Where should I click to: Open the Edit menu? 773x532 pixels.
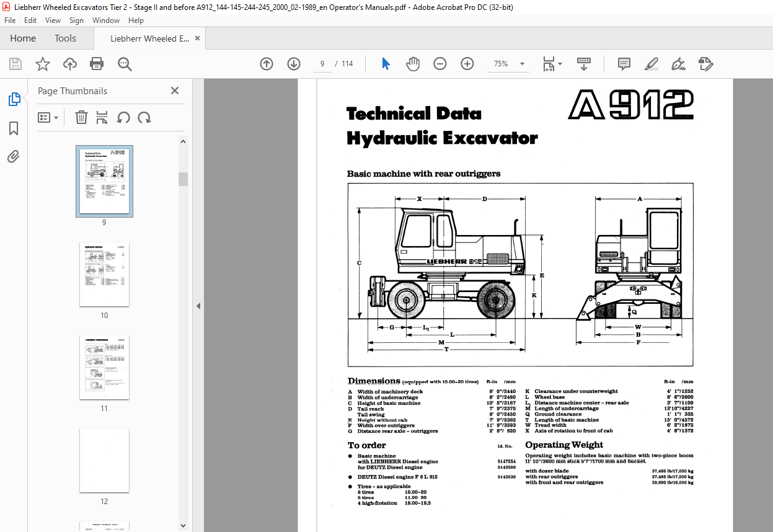pos(30,20)
